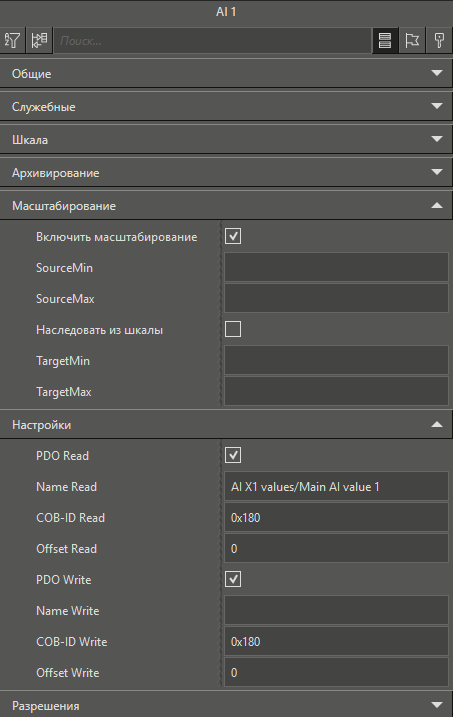Click the SourceMax label
Screen dimensions: 453x717
point(65,299)
